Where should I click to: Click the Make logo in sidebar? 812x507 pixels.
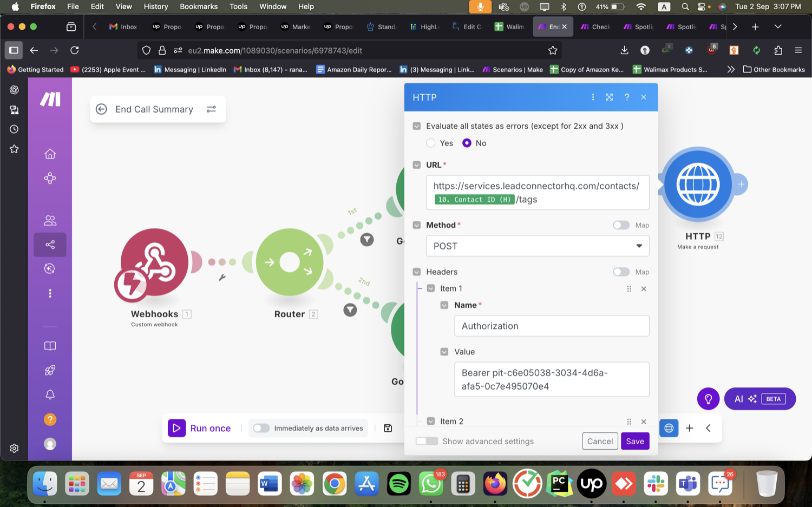coord(50,99)
